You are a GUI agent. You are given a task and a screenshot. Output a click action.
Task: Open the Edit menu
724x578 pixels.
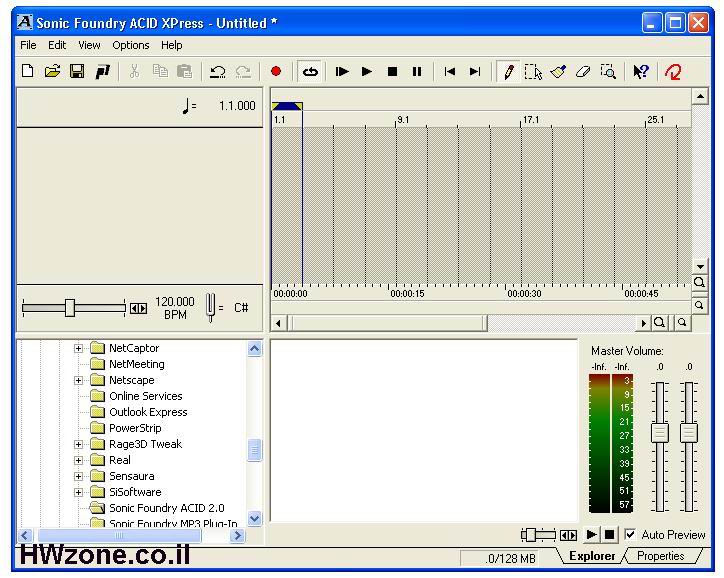pos(57,45)
